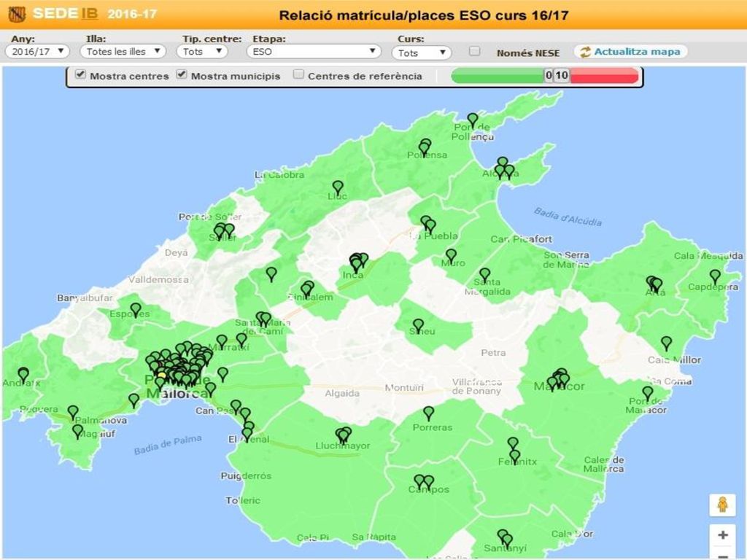This screenshot has width=747, height=560.
Task: Click the SEDE IB coat of arms logo
Action: point(18,15)
